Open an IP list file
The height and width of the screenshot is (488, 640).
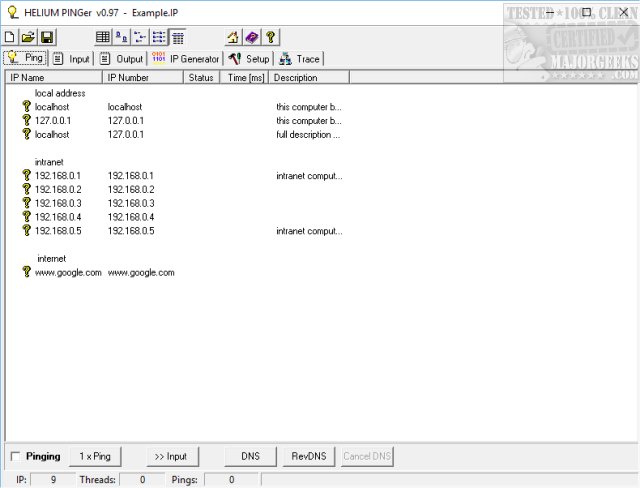point(28,38)
